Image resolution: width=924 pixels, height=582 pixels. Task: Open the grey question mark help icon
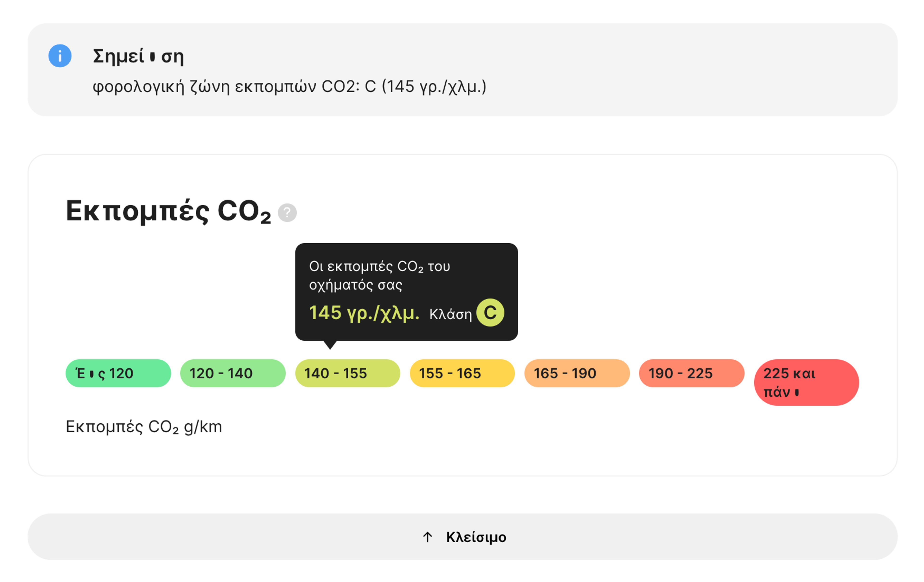point(287,213)
